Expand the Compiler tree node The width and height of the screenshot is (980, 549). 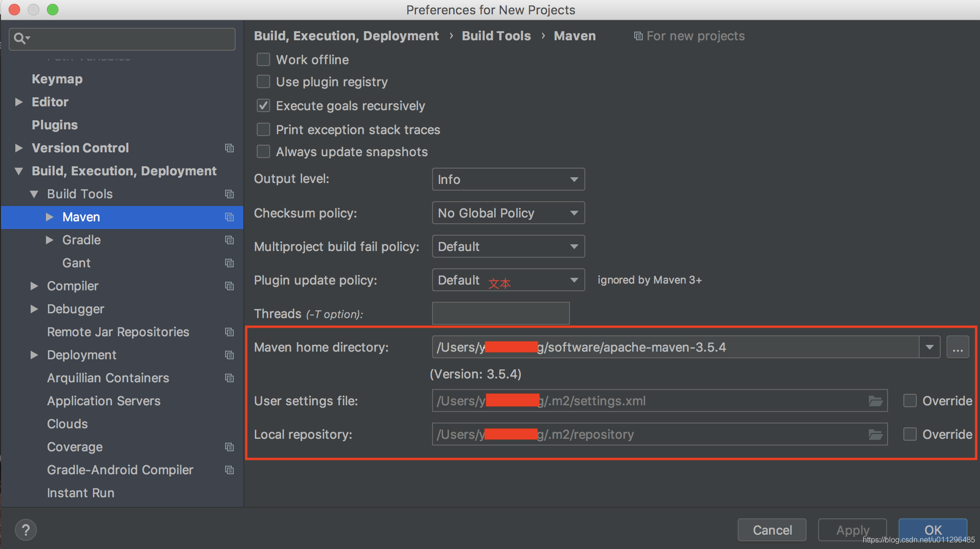(34, 286)
